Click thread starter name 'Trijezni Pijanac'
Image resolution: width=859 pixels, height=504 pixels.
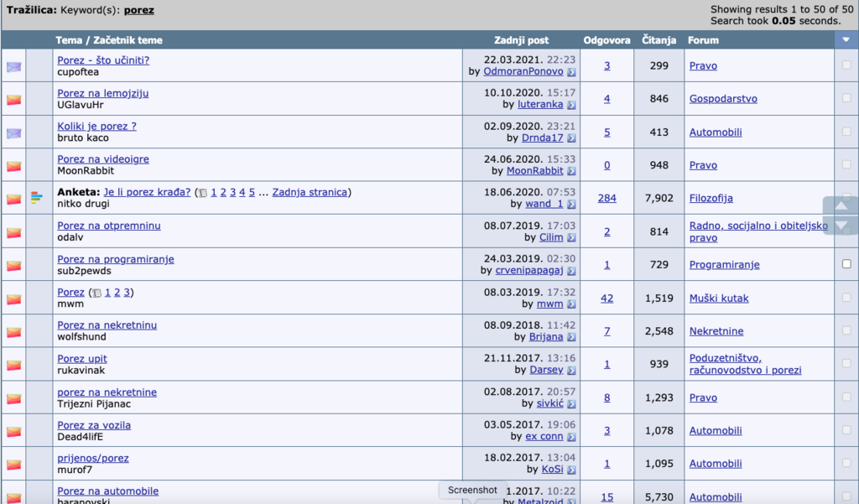point(94,404)
